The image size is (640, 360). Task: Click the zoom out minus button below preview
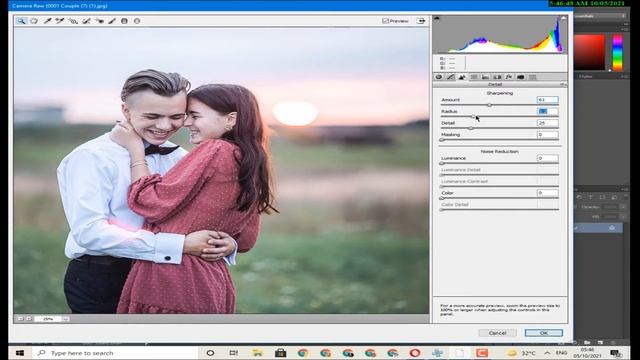pos(20,318)
